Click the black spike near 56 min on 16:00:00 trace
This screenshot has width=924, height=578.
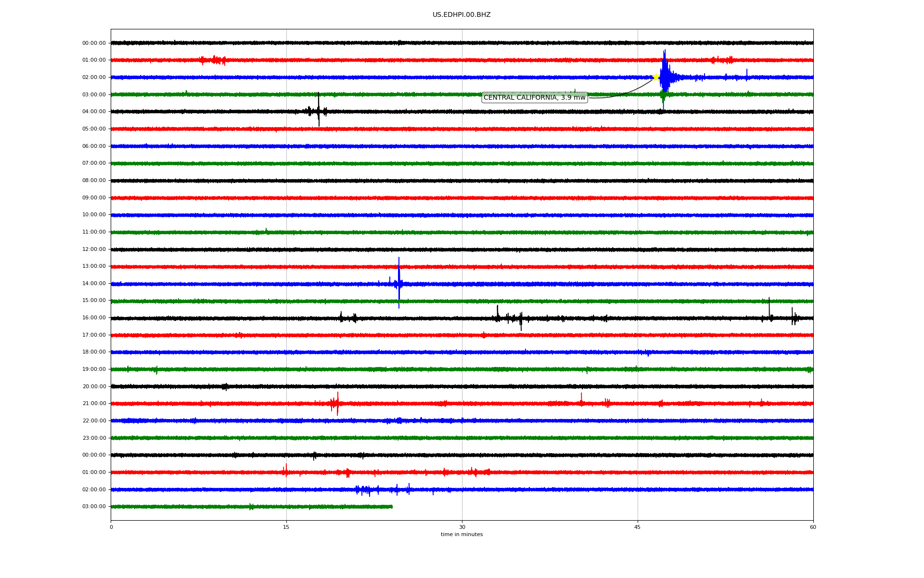pyautogui.click(x=769, y=308)
